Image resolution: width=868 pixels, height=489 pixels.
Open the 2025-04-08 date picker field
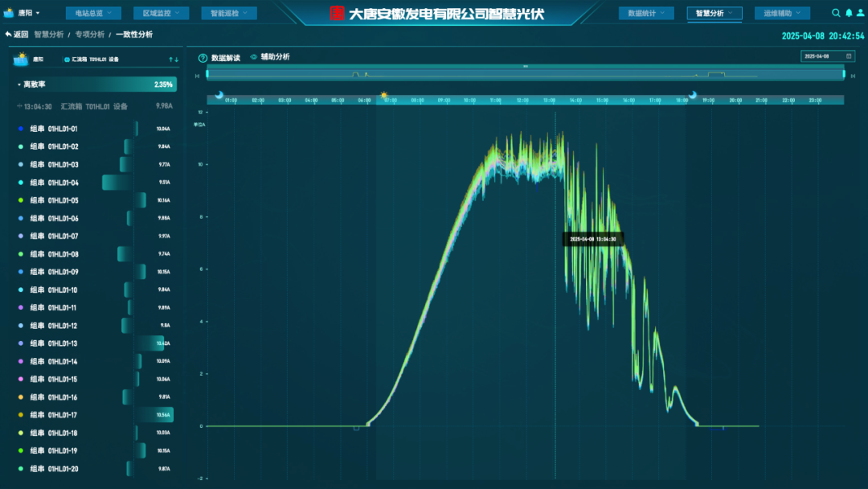[828, 56]
